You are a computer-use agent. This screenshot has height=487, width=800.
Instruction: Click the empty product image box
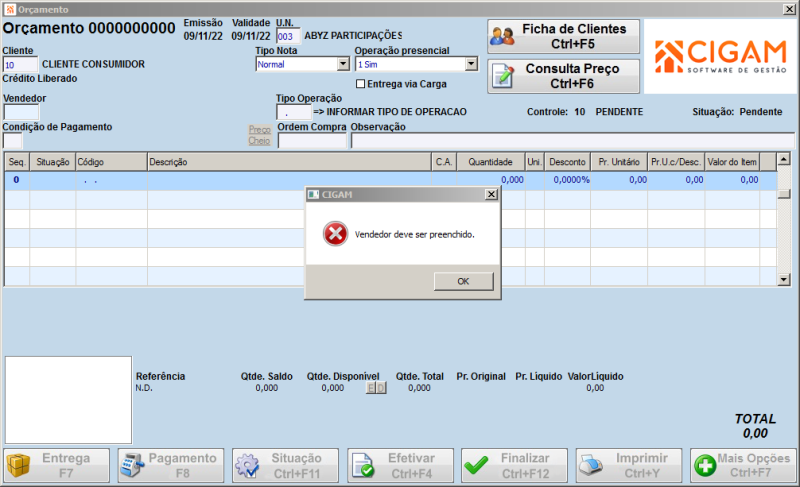[68, 400]
